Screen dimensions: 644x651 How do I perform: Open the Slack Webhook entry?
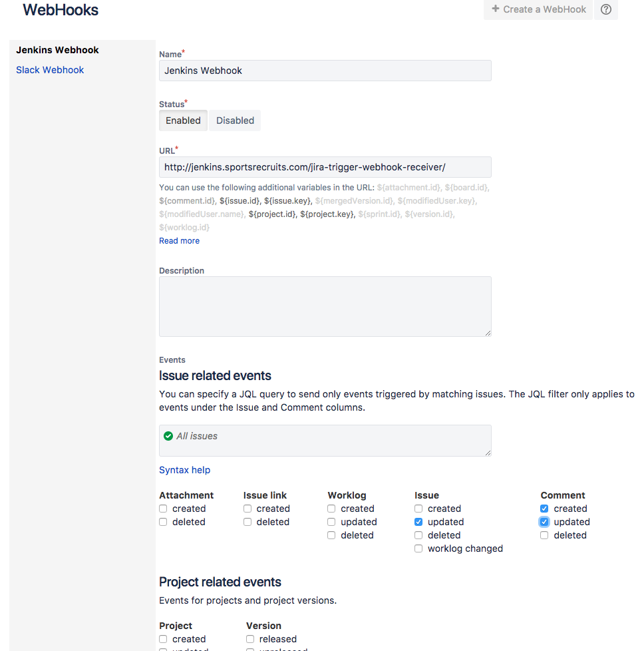pyautogui.click(x=50, y=70)
